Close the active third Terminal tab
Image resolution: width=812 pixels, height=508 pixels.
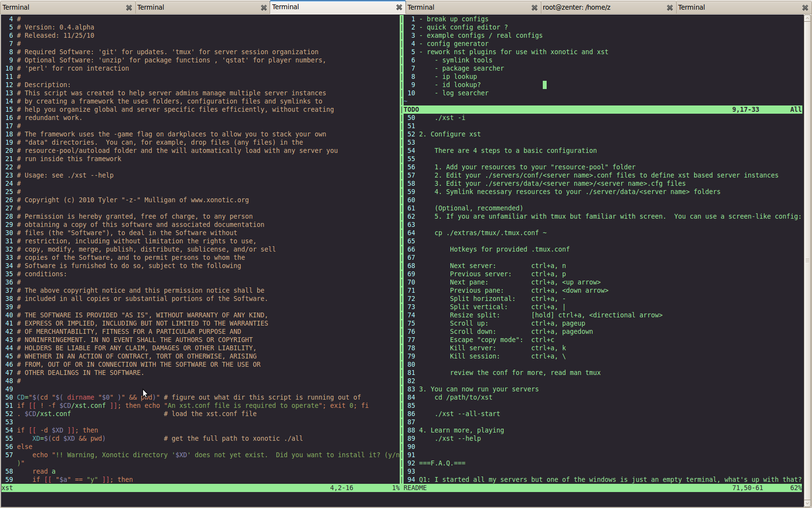[399, 7]
